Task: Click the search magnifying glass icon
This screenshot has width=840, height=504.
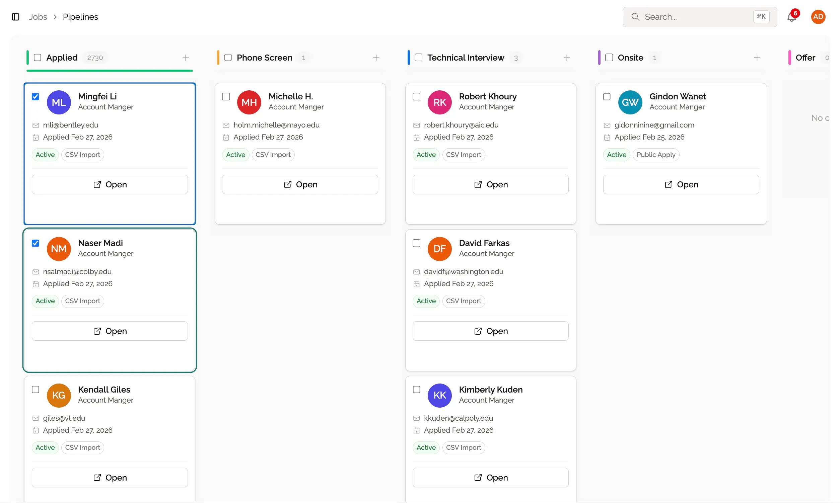Action: point(635,16)
